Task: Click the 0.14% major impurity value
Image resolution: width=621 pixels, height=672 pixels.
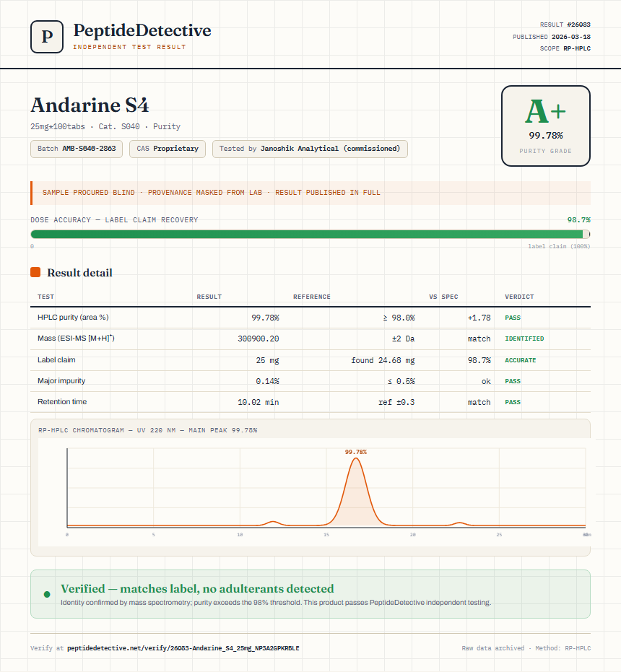Action: point(267,381)
